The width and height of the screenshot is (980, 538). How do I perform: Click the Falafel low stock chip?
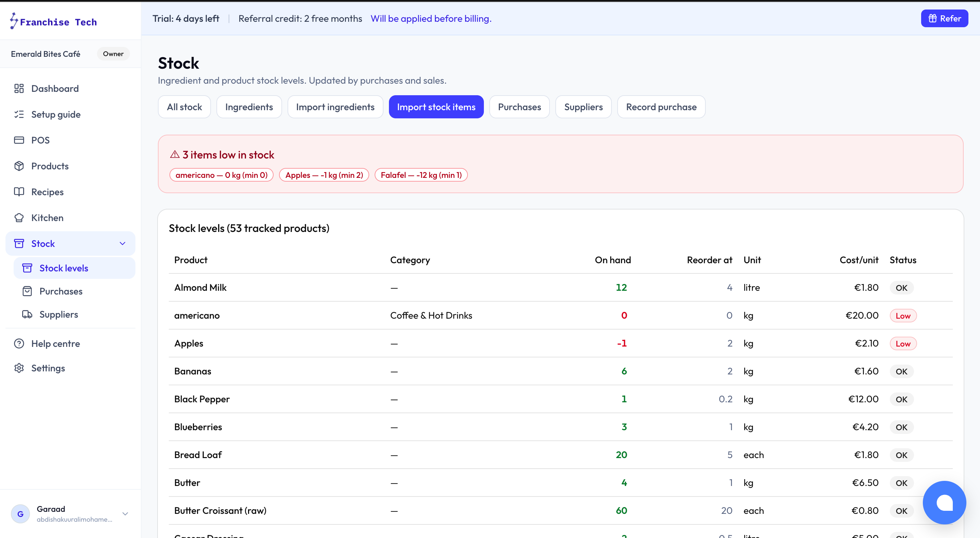(421, 175)
